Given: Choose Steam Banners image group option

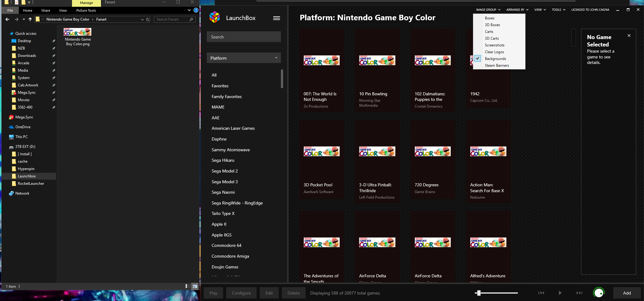Looking at the screenshot, I should tap(497, 65).
